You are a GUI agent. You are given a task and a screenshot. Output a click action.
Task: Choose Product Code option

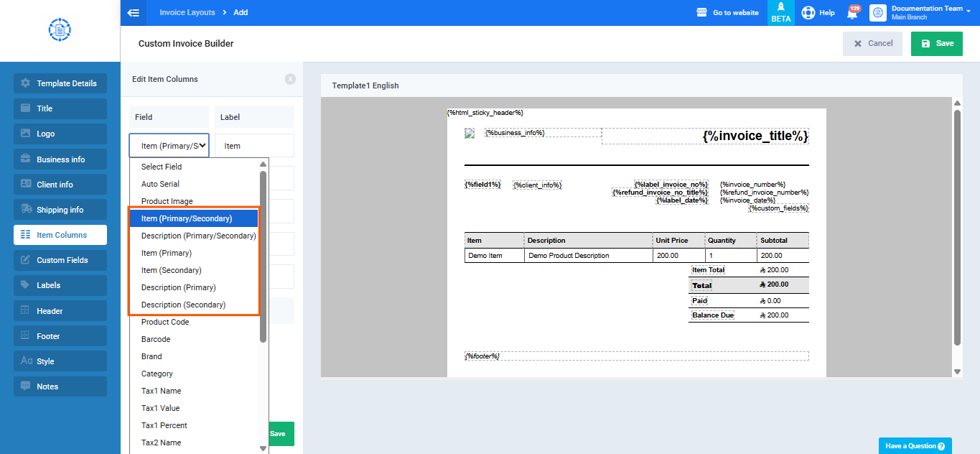click(194, 322)
